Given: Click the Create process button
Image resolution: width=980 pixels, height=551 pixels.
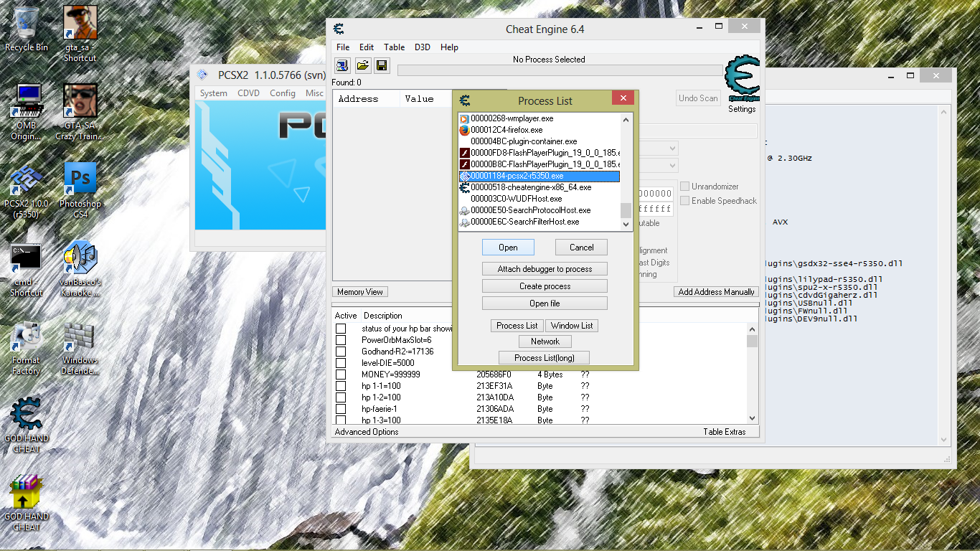Looking at the screenshot, I should (x=545, y=286).
